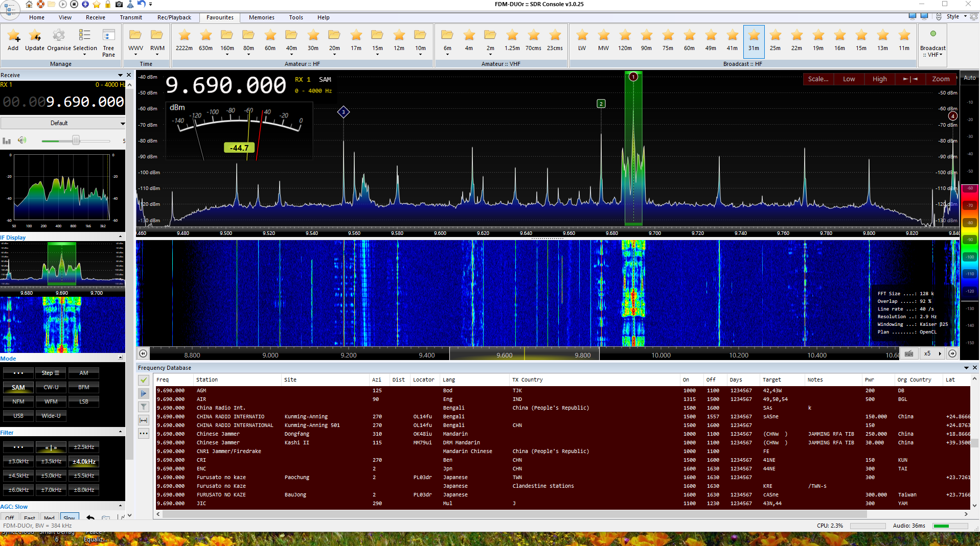The height and width of the screenshot is (546, 980).
Task: Enable the ±5.0kHz filter bandwidth
Action: click(51, 476)
